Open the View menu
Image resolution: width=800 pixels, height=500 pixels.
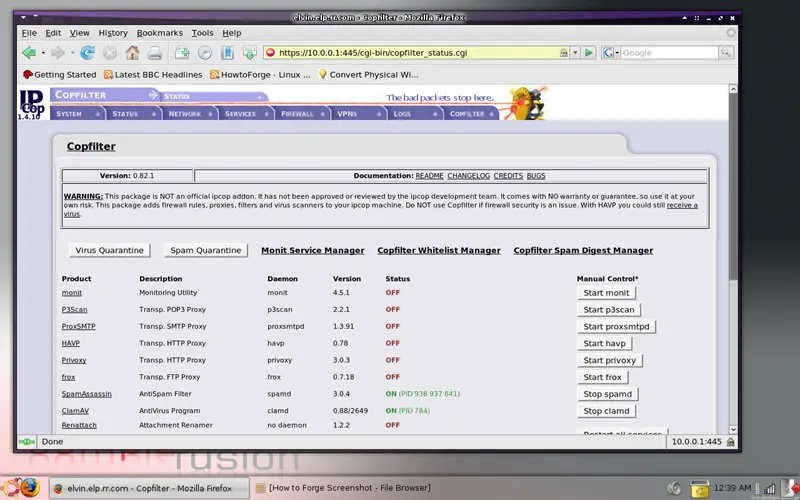click(x=80, y=33)
